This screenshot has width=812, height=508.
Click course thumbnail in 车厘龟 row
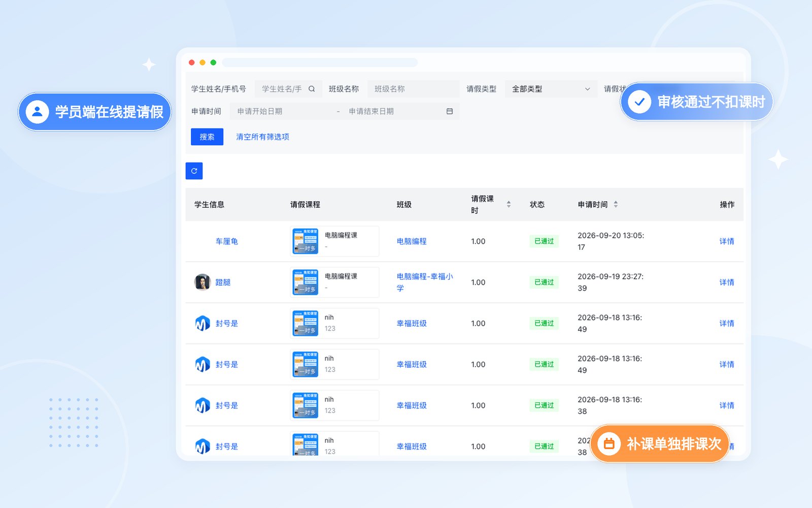pos(306,241)
